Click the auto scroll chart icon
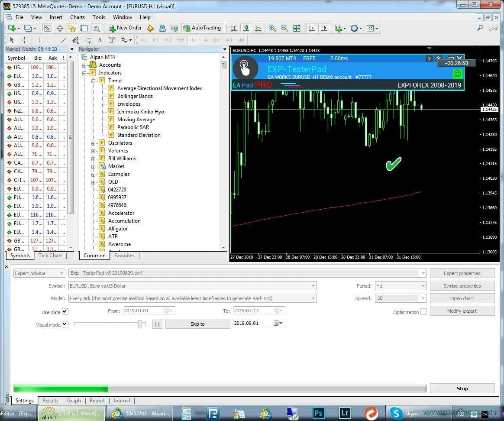The width and height of the screenshot is (504, 421). click(311, 28)
